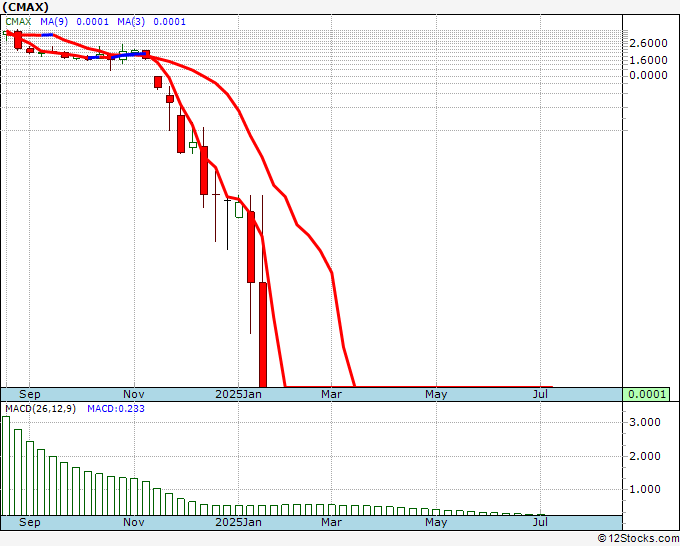Click the last tall red candlestick near January

coord(263,334)
